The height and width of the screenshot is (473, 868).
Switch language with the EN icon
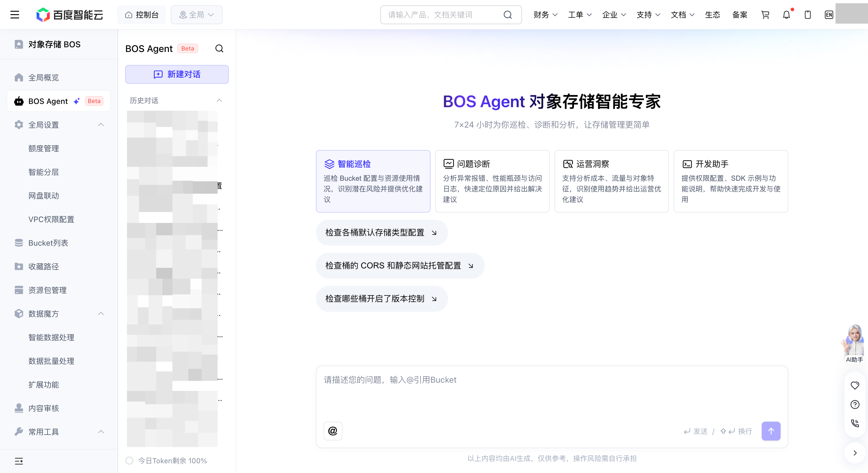(829, 15)
